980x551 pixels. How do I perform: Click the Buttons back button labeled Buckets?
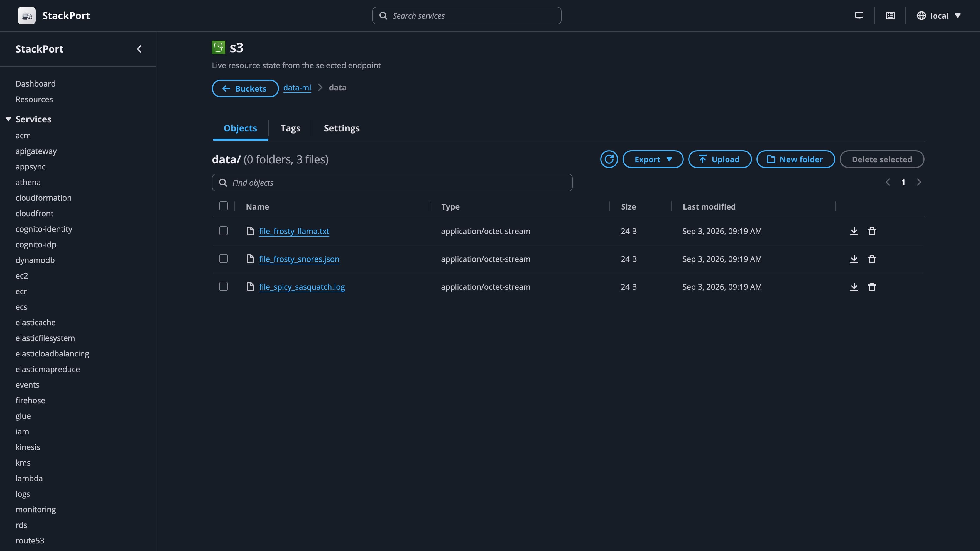pos(245,88)
